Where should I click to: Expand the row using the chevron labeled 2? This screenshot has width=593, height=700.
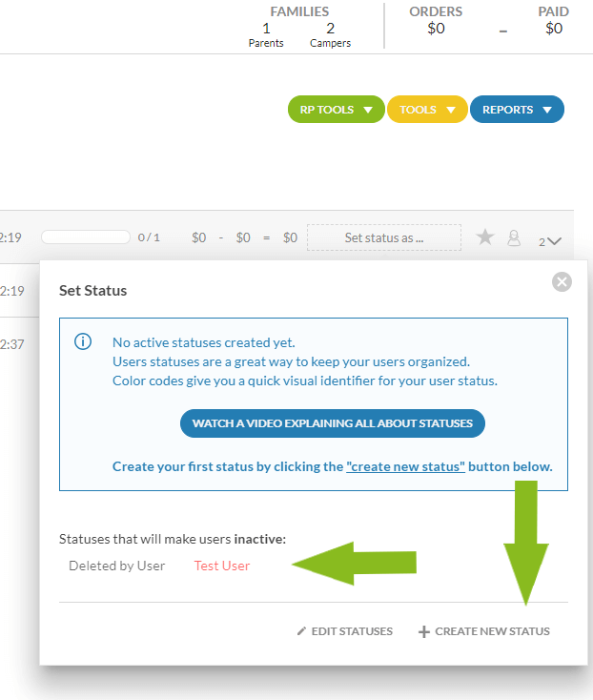(550, 242)
